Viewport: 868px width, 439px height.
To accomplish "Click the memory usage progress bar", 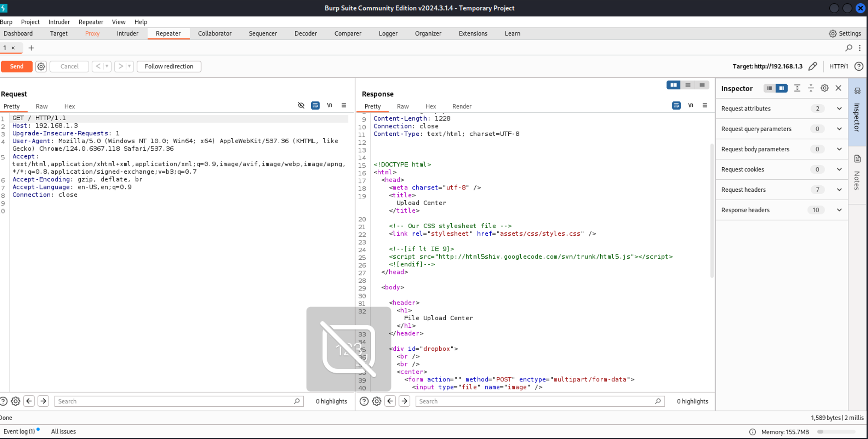I will click(x=837, y=432).
